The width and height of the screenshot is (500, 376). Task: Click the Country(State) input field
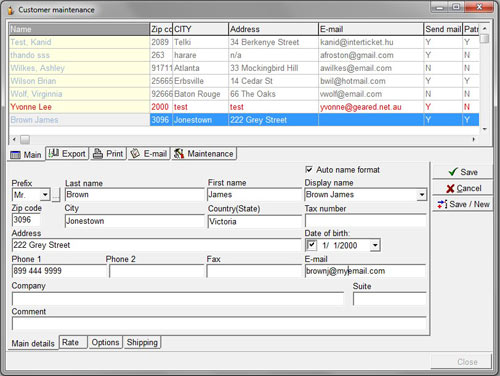pos(254,222)
